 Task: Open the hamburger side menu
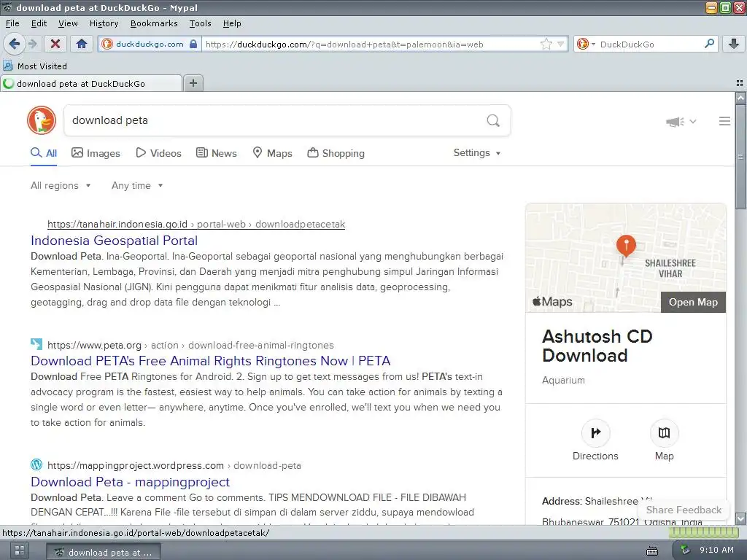pyautogui.click(x=724, y=121)
